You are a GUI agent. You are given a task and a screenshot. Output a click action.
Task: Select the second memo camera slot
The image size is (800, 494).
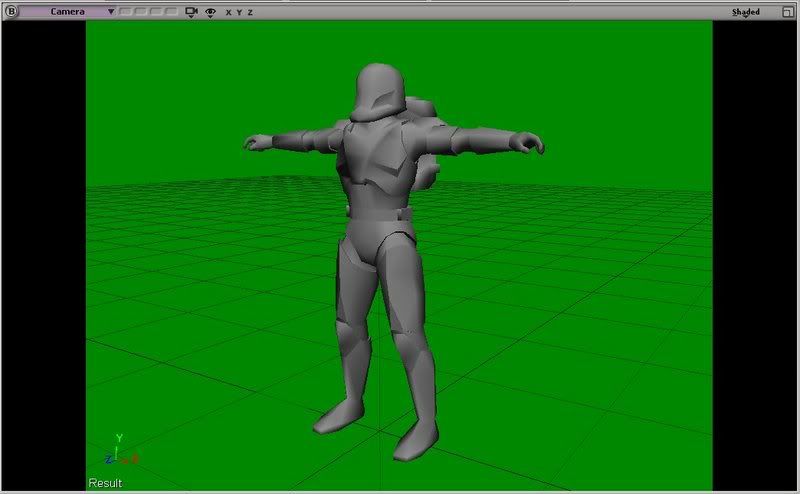(x=141, y=11)
